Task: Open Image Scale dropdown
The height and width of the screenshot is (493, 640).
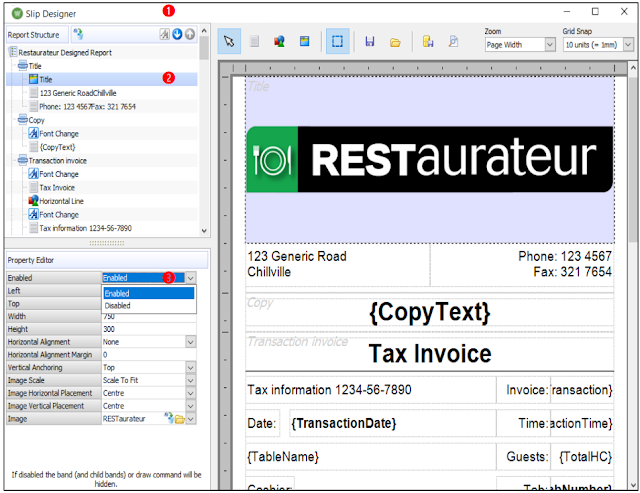Action: pos(191,380)
